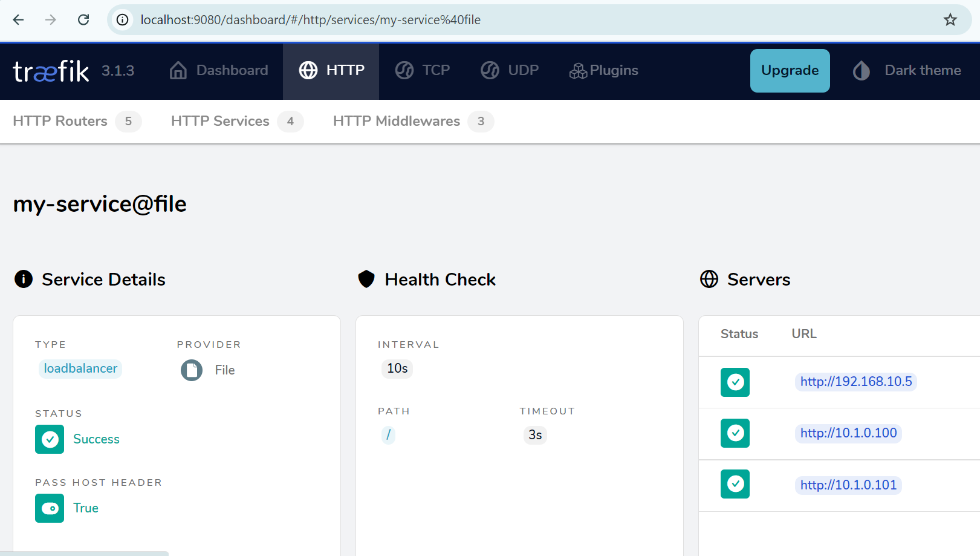This screenshot has width=980, height=556.
Task: Bookmark this page with the star icon
Action: (950, 20)
